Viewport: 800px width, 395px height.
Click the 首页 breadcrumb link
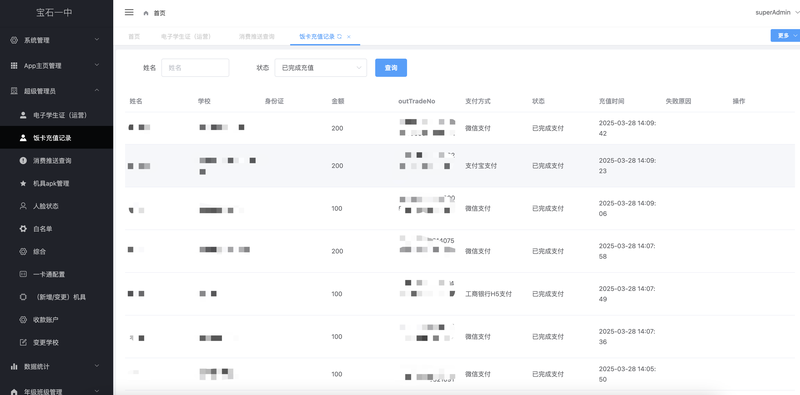160,13
